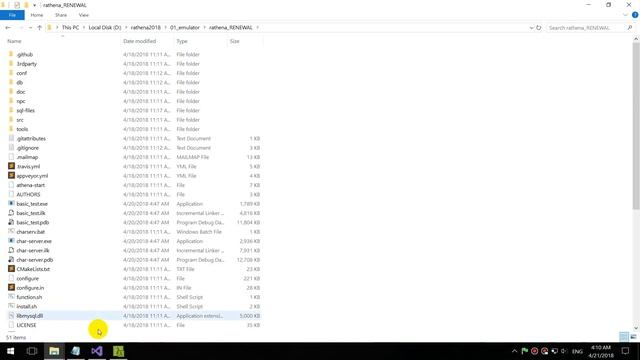Expand address bar history dropdown

531,28
